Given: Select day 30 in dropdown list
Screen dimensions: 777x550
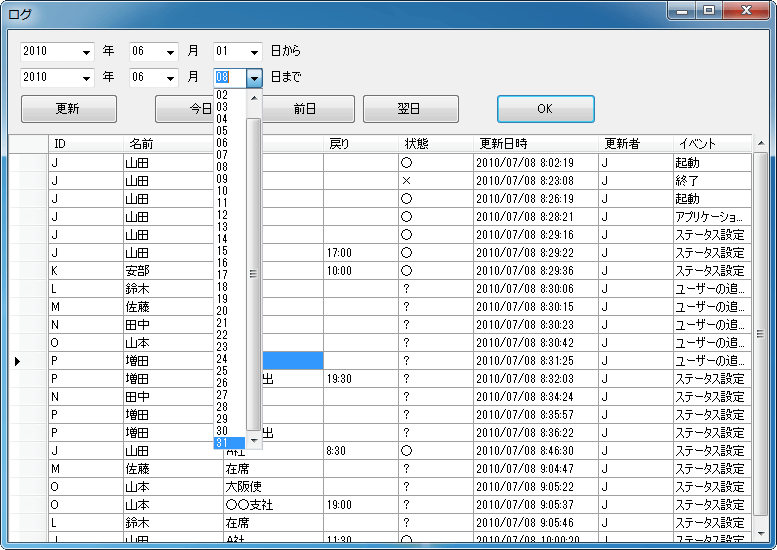Looking at the screenshot, I should coord(229,431).
